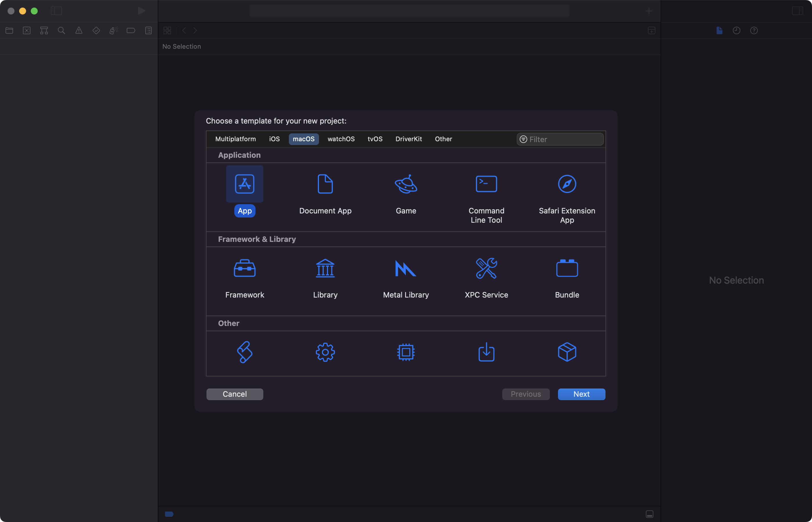The width and height of the screenshot is (812, 522).
Task: Select the download-box icon template under Other
Action: [x=486, y=352]
